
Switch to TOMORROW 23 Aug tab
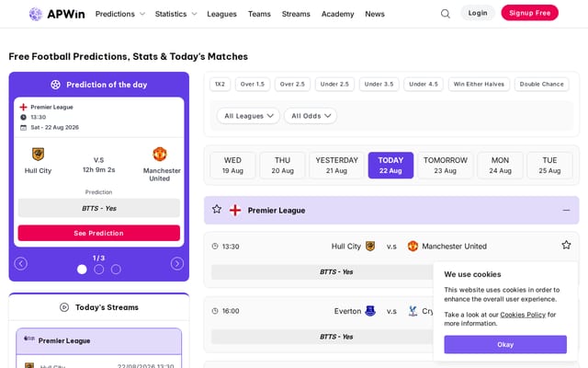click(446, 166)
